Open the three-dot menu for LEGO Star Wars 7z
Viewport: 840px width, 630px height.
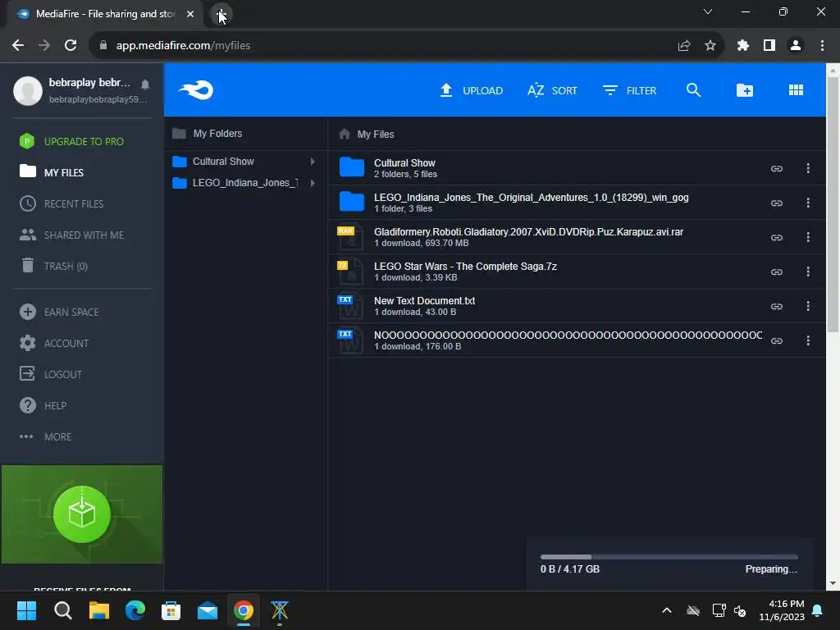pos(808,272)
